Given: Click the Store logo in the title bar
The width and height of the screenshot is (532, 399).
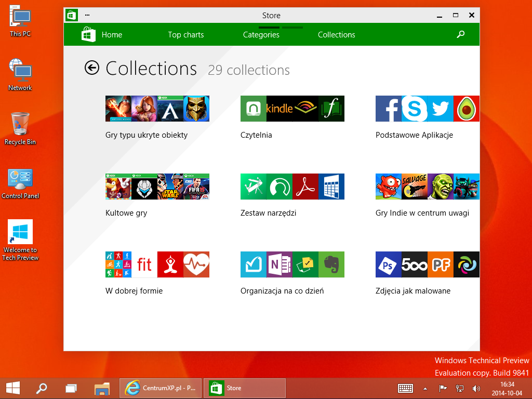Looking at the screenshot, I should 72,15.
